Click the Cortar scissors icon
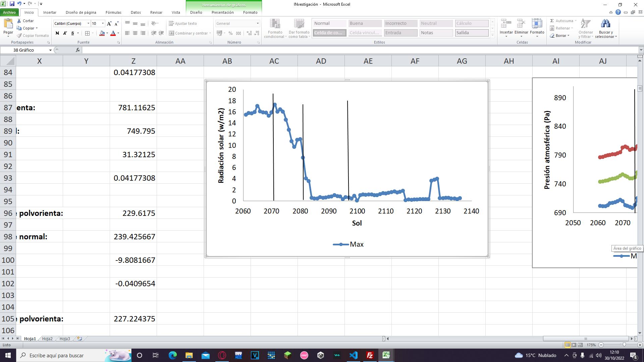This screenshot has width=644, height=362. point(19,21)
